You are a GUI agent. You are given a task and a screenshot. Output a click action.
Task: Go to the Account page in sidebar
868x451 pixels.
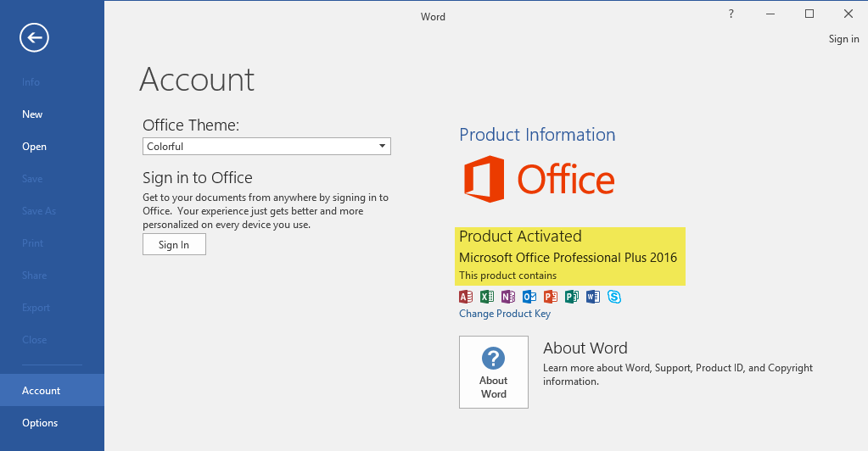coord(42,391)
